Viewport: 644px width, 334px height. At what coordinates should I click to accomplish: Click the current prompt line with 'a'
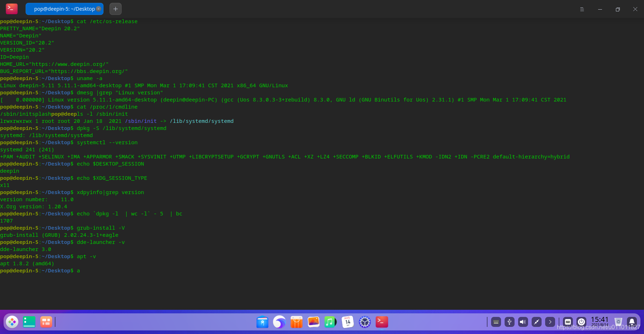40,271
